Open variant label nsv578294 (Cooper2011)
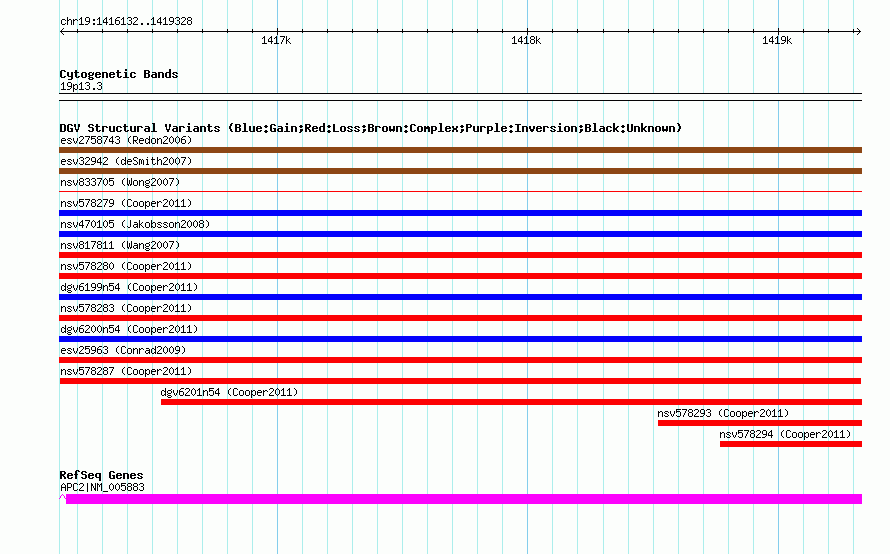Screen dimensions: 890x554 [785, 434]
